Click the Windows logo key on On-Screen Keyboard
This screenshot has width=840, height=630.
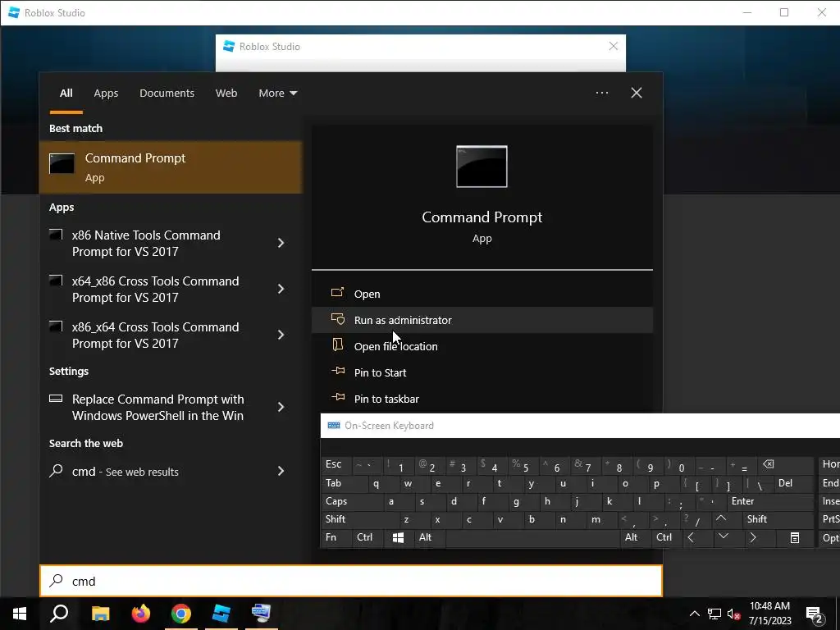coord(398,537)
